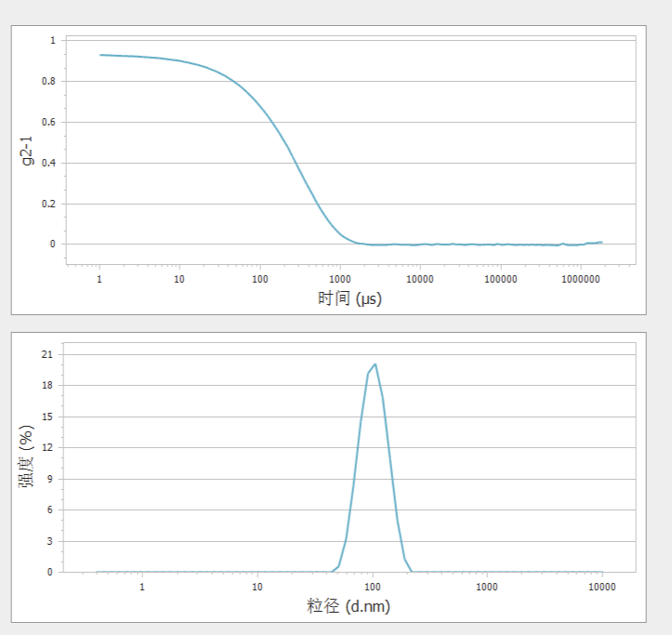Click the 1000 tick label on particle size axis
Screen dimensions: 672x635
click(487, 587)
